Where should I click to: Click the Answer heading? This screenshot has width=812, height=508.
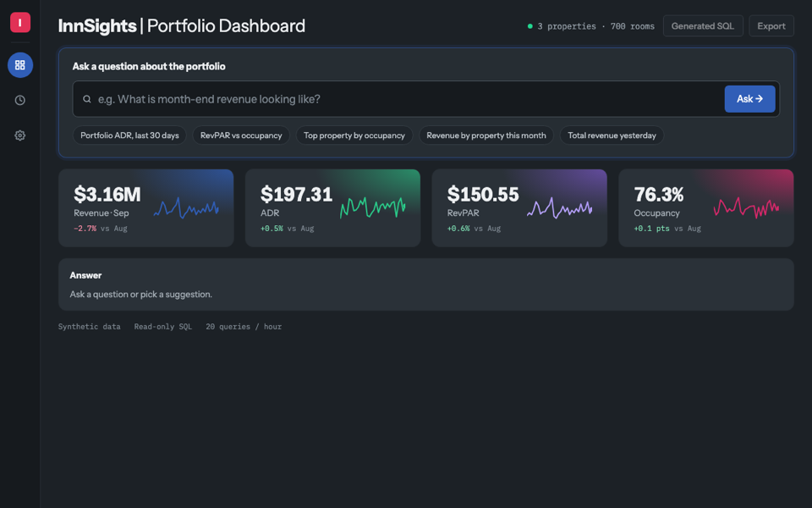pyautogui.click(x=85, y=275)
